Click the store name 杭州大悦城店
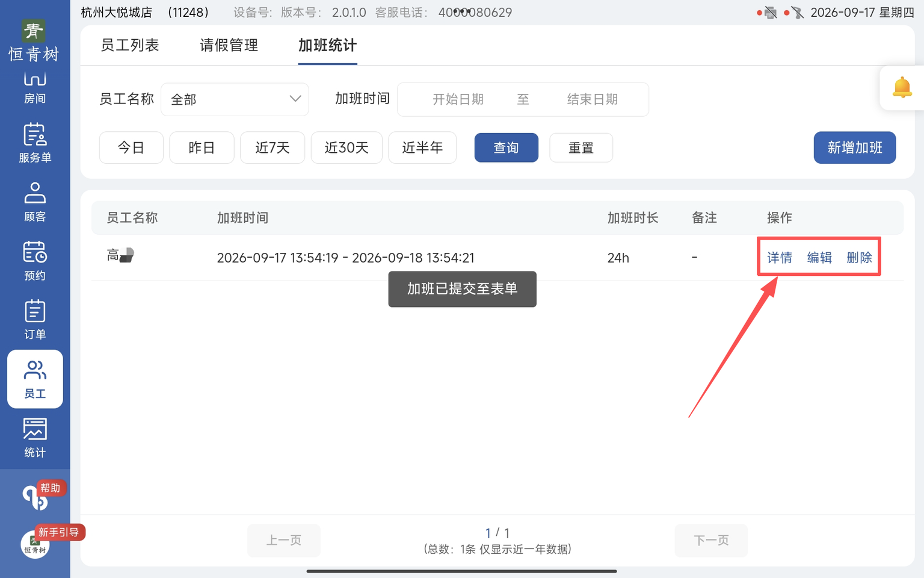 117,13
